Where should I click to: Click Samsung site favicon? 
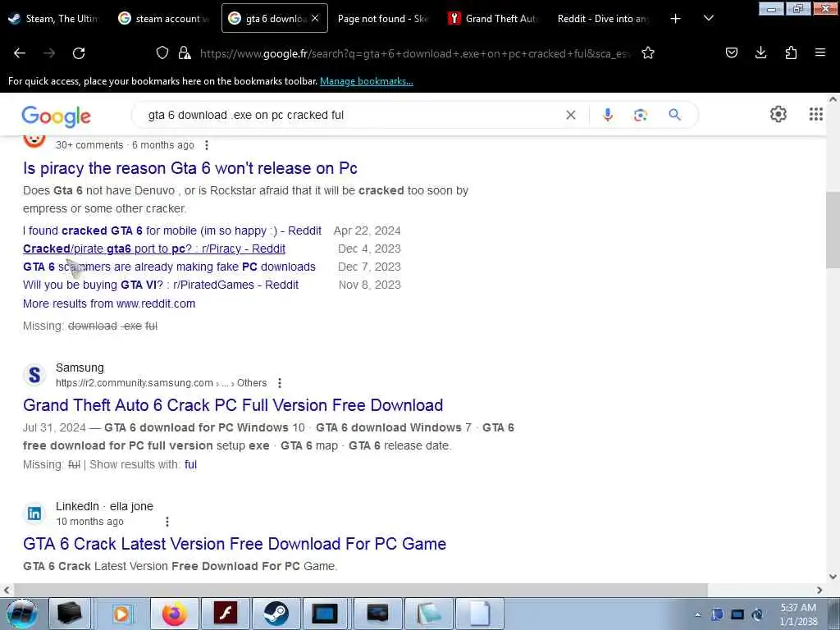point(34,374)
